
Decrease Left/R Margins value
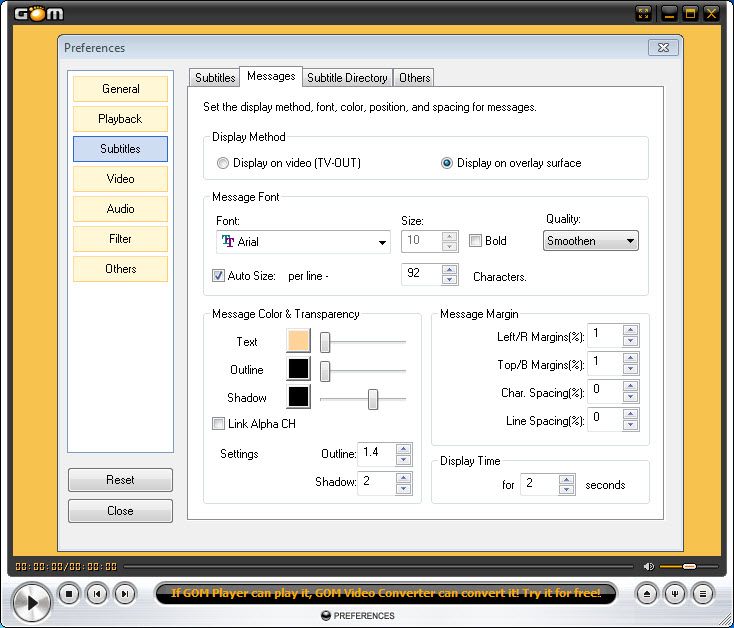click(x=630, y=340)
